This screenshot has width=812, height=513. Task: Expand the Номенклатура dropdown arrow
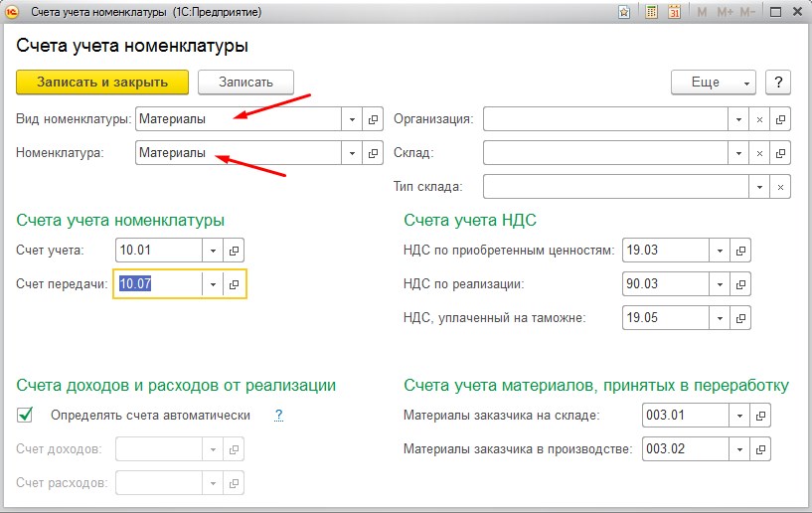pyautogui.click(x=352, y=153)
